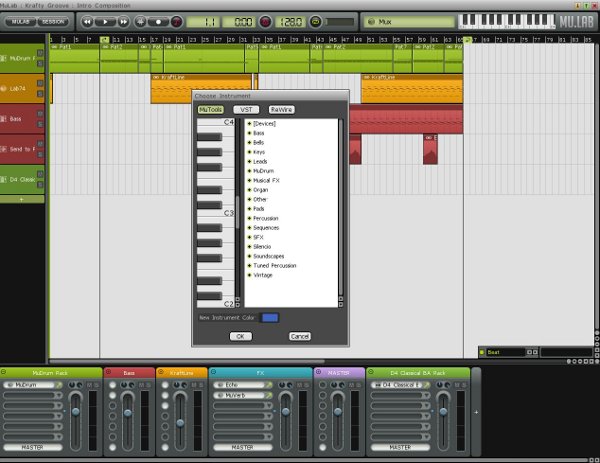600x463 pixels.
Task: Open the D4 Classical module editor icon
Action: [x=427, y=385]
